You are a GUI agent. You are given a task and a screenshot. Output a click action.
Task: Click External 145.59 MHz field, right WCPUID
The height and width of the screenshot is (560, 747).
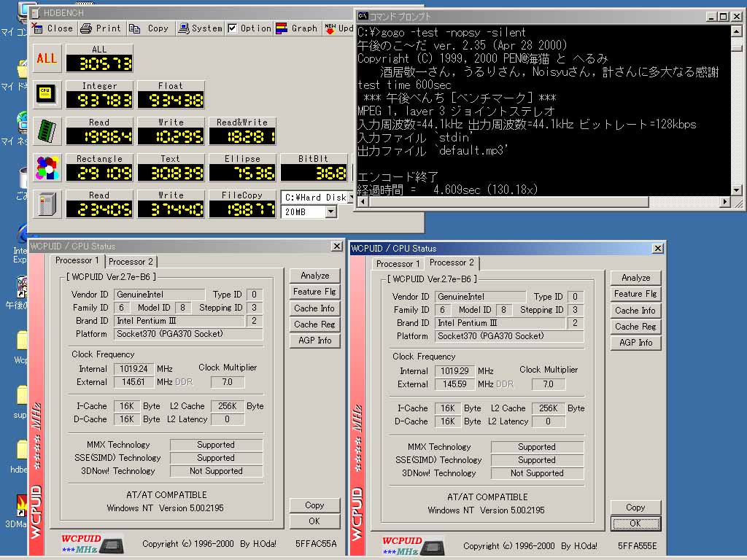pyautogui.click(x=455, y=384)
